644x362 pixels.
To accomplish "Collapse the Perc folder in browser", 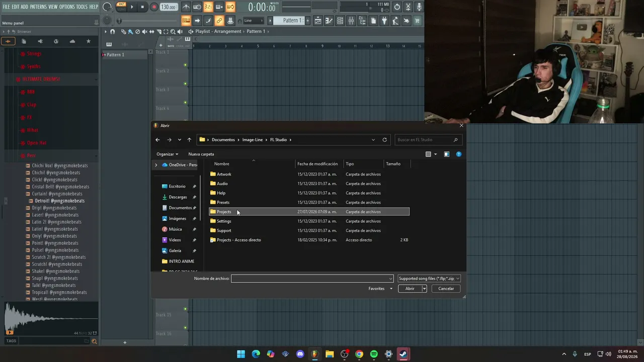I will coord(31,155).
